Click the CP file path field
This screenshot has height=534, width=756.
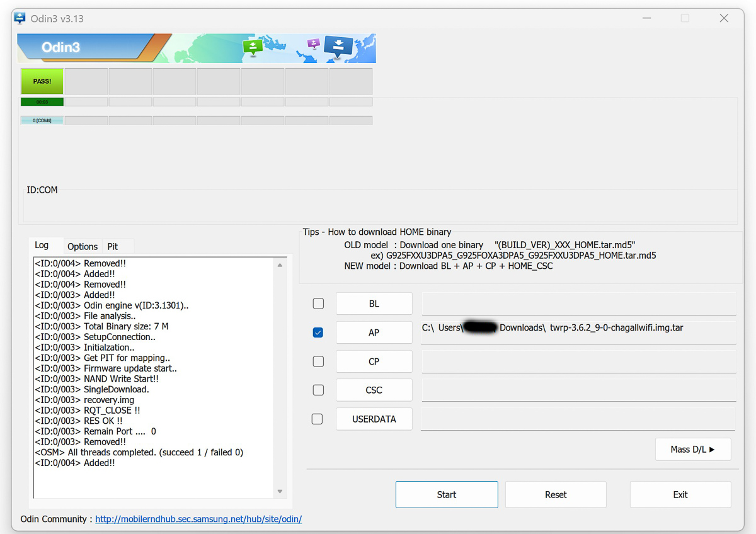(x=578, y=361)
